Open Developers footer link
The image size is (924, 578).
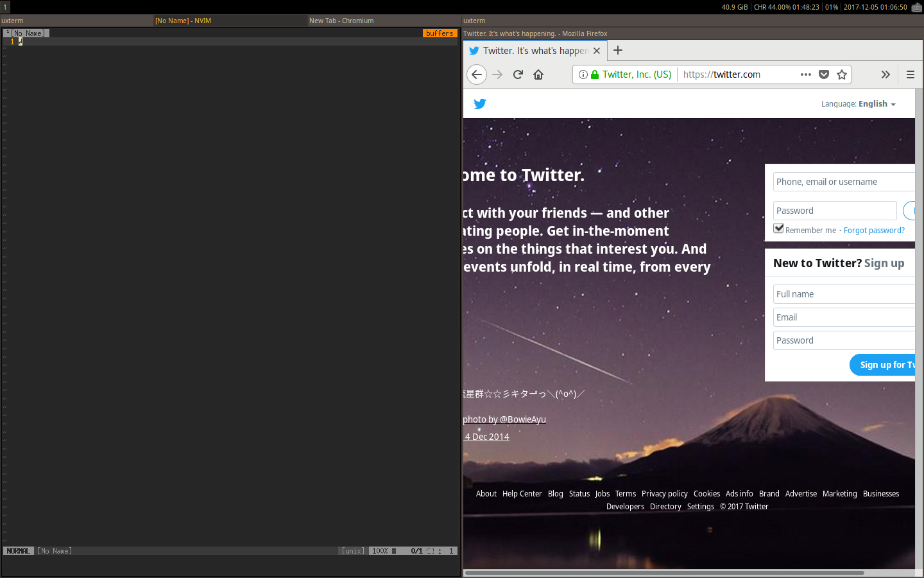(x=625, y=507)
